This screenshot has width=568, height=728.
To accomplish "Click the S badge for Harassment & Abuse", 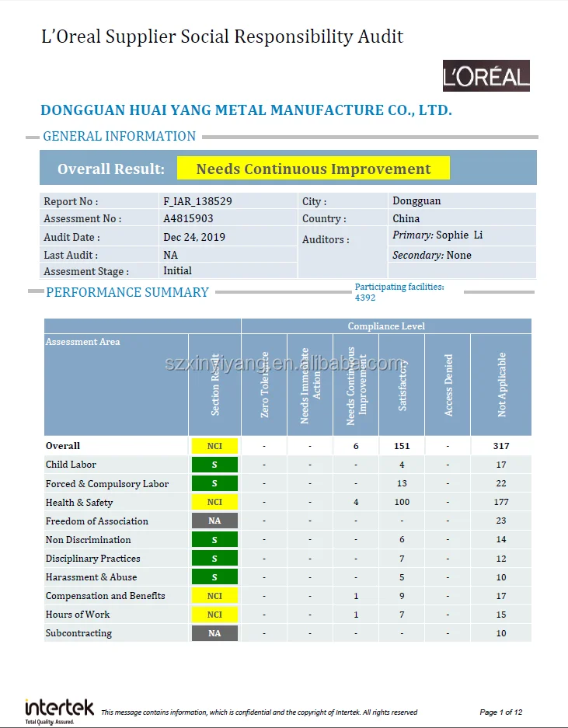I will (214, 576).
